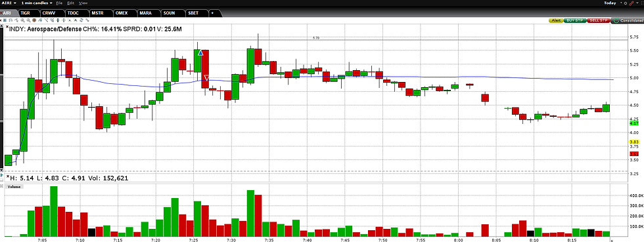The height and width of the screenshot is (242, 644).
Task: Click the zoom in magnifier icon
Action: tap(22, 20)
